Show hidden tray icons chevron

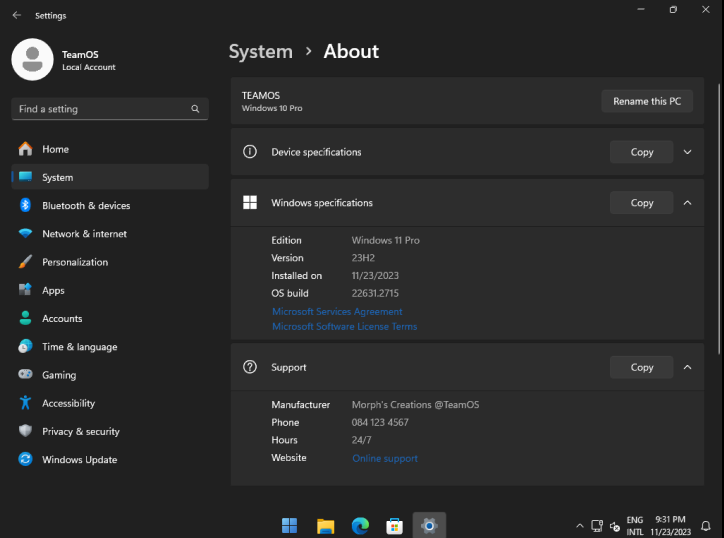click(x=580, y=526)
